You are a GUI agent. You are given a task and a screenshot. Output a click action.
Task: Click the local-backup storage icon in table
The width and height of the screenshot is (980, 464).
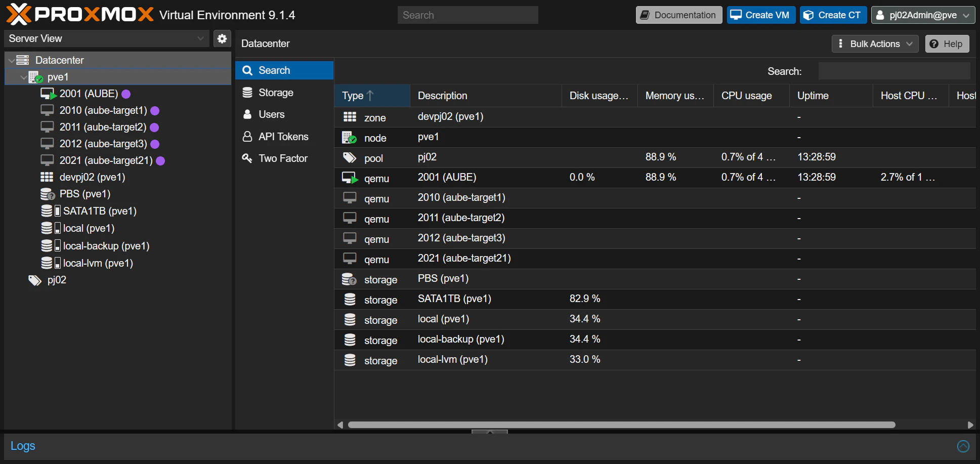350,340
